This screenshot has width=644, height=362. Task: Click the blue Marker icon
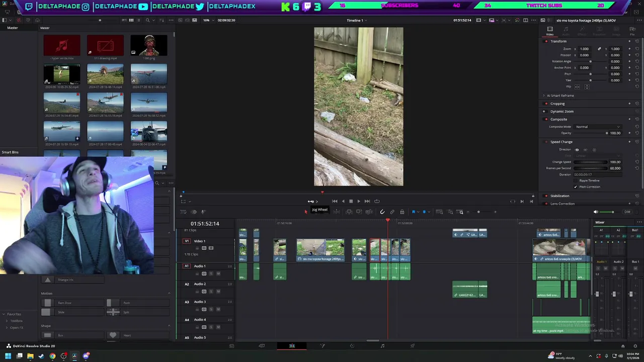click(x=424, y=212)
